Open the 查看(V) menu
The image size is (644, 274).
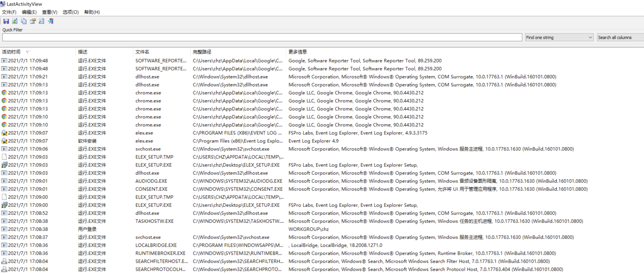50,12
